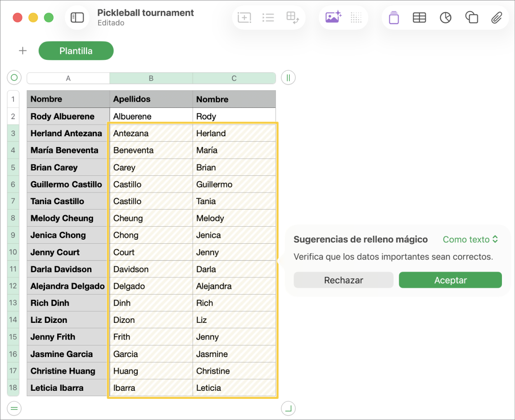The height and width of the screenshot is (420, 515).
Task: Click the add-column handle beside column C
Action: pos(288,78)
